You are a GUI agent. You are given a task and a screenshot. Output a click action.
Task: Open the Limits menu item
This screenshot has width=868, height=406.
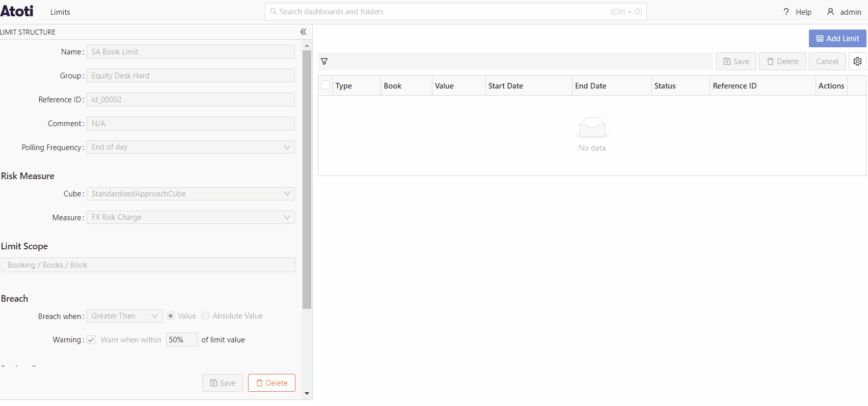[60, 12]
